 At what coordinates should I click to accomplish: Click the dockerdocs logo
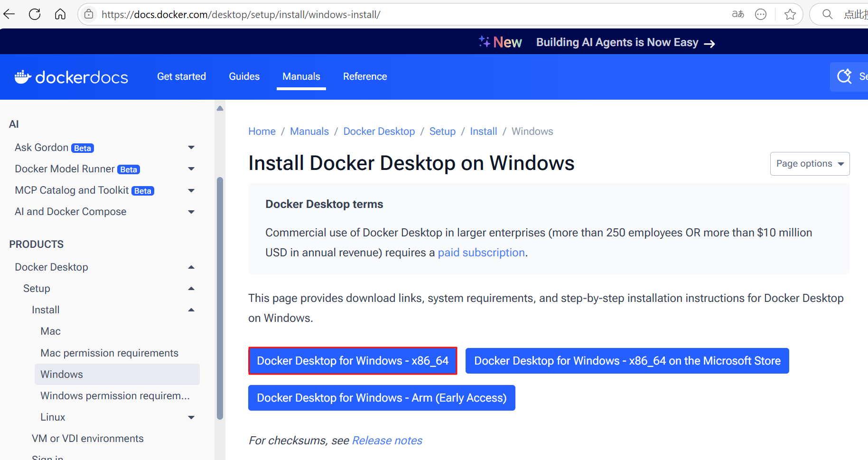pyautogui.click(x=70, y=76)
